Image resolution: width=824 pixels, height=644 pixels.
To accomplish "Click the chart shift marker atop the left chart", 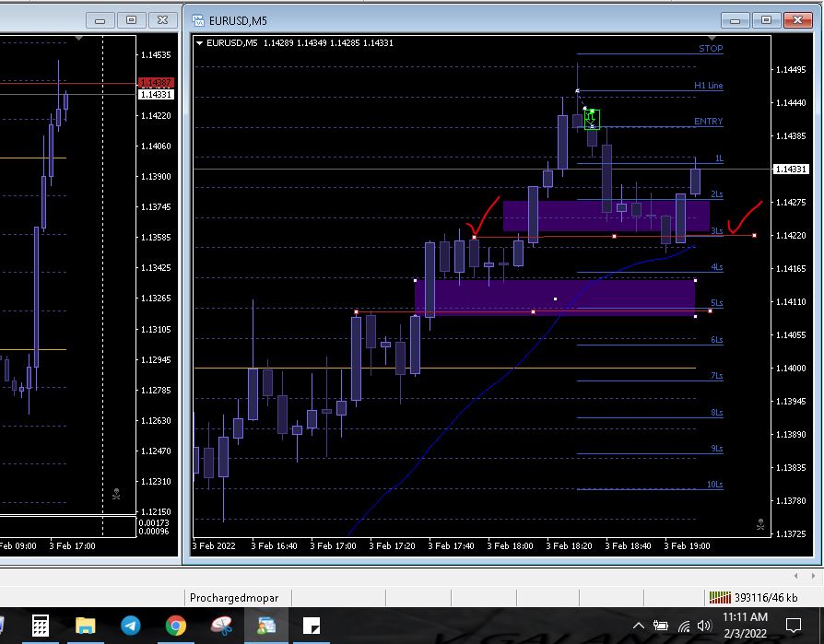I will (78, 39).
